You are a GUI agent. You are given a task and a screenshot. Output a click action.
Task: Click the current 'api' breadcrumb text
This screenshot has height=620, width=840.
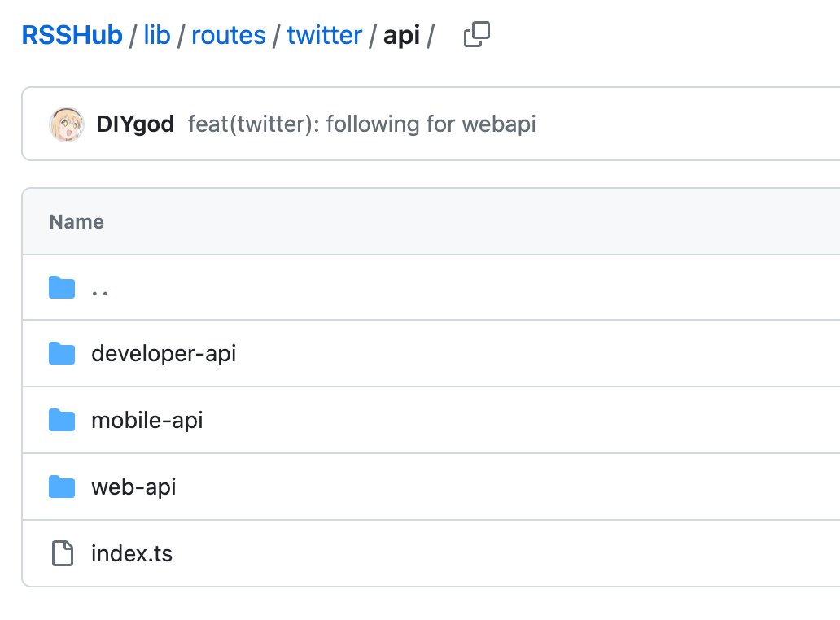pos(402,37)
